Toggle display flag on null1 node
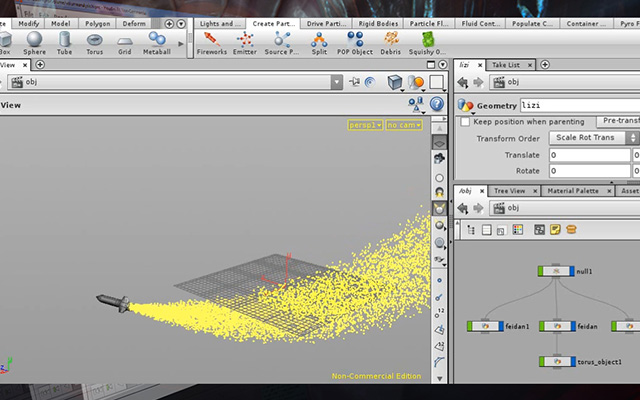Screen dimensions: 640x400 (572, 271)
